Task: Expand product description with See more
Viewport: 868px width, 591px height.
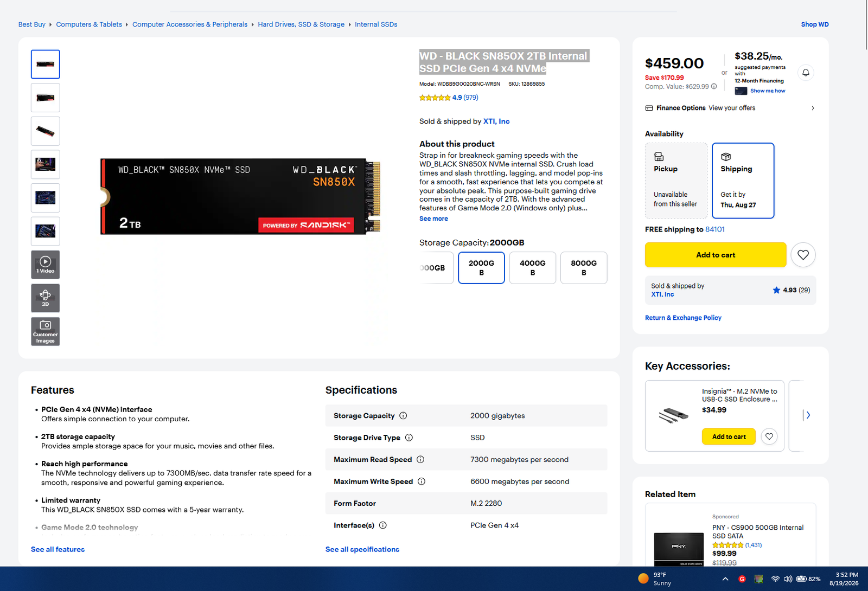Action: (433, 219)
